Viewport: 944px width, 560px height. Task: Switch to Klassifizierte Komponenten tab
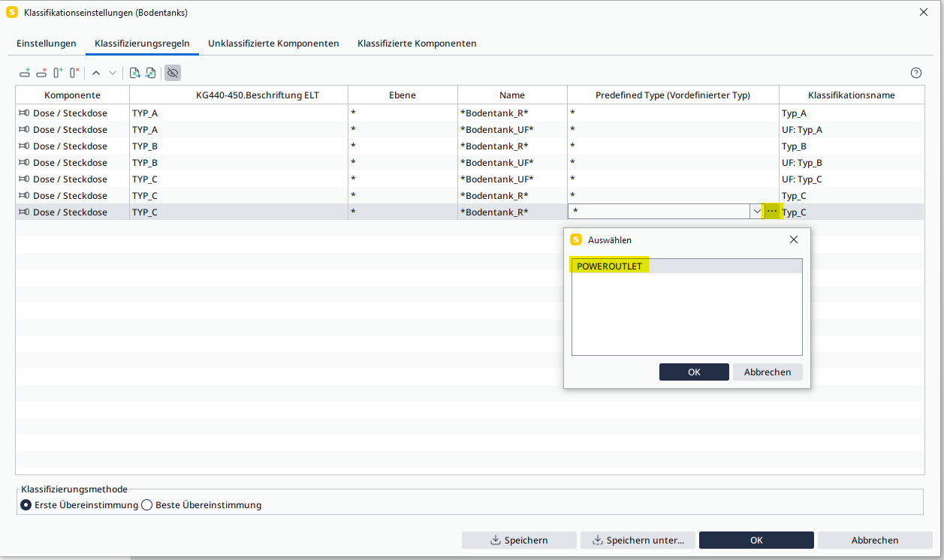[x=417, y=44]
